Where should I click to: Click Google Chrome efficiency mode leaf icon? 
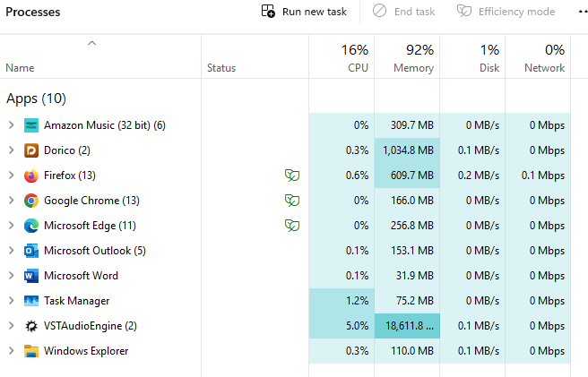click(292, 200)
